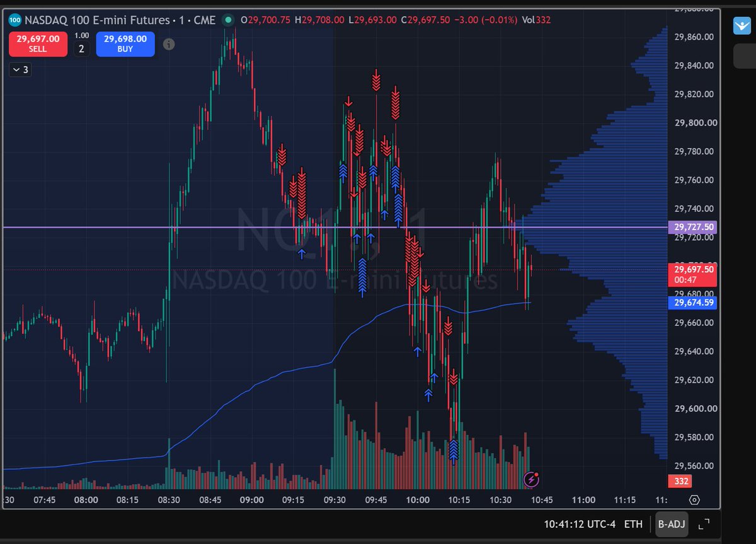This screenshot has height=544, width=756.
Task: Click the high value H29,708.00
Action: (319, 20)
